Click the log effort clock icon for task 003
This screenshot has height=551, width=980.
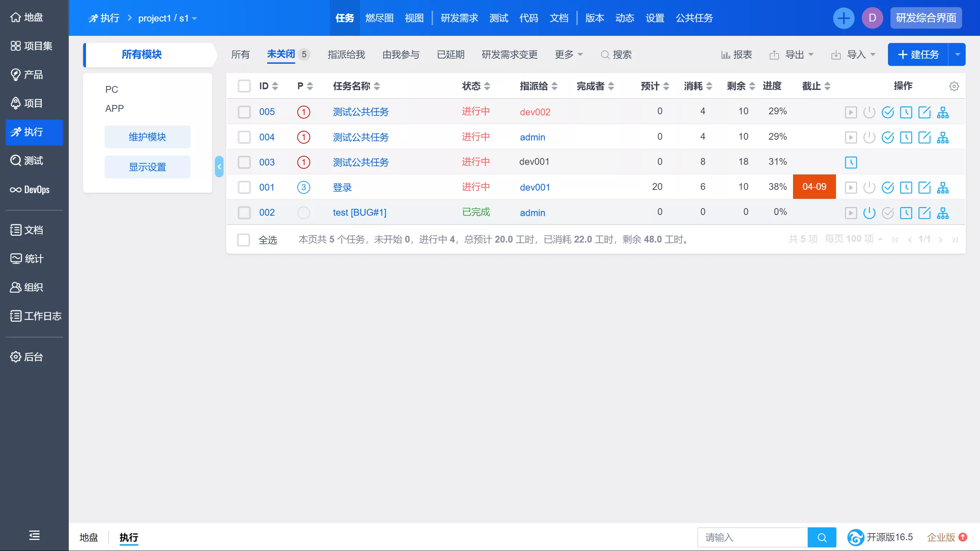tap(851, 163)
